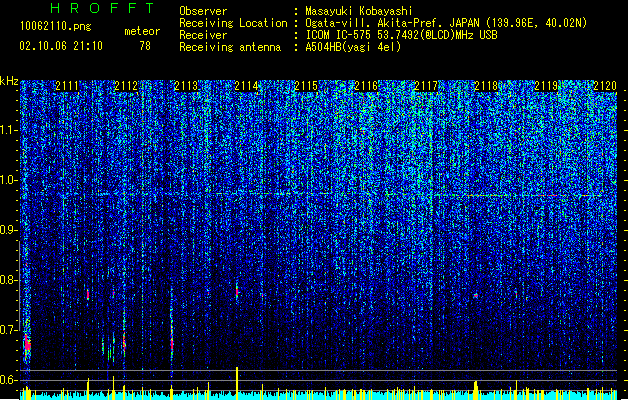Click the 2119 time marker
The height and width of the screenshot is (400, 629).
click(x=546, y=86)
